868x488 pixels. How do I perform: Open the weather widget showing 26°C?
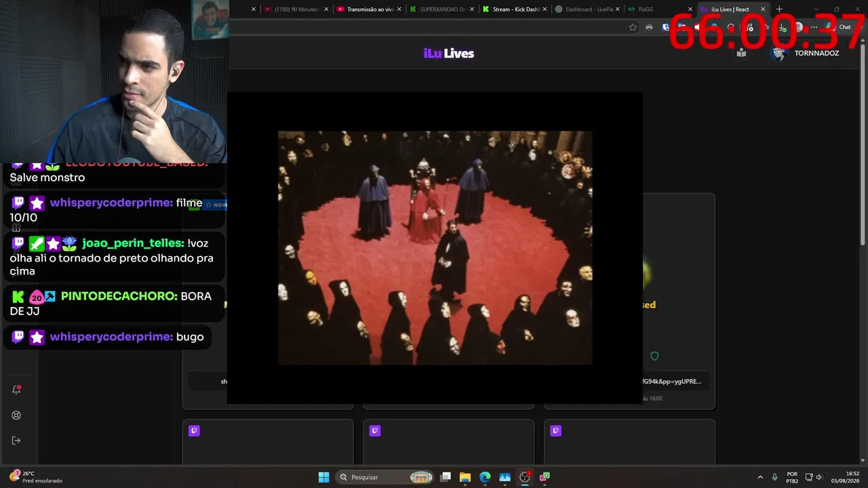pos(35,477)
